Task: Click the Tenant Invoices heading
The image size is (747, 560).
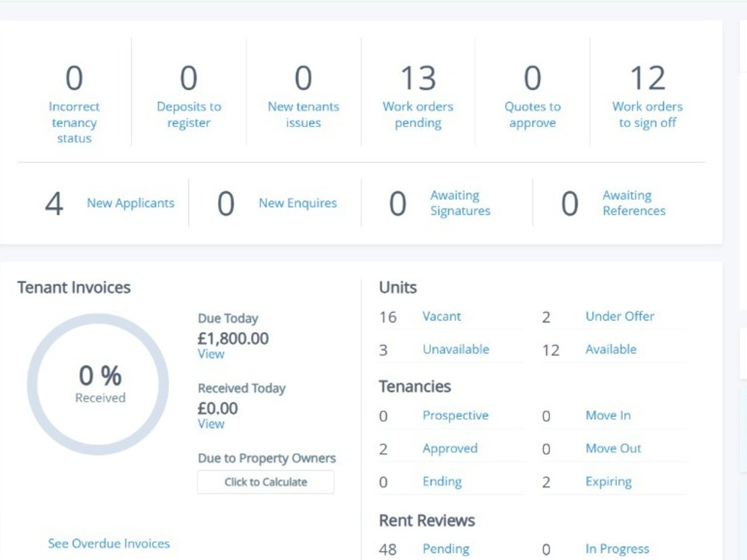Action: coord(74,287)
